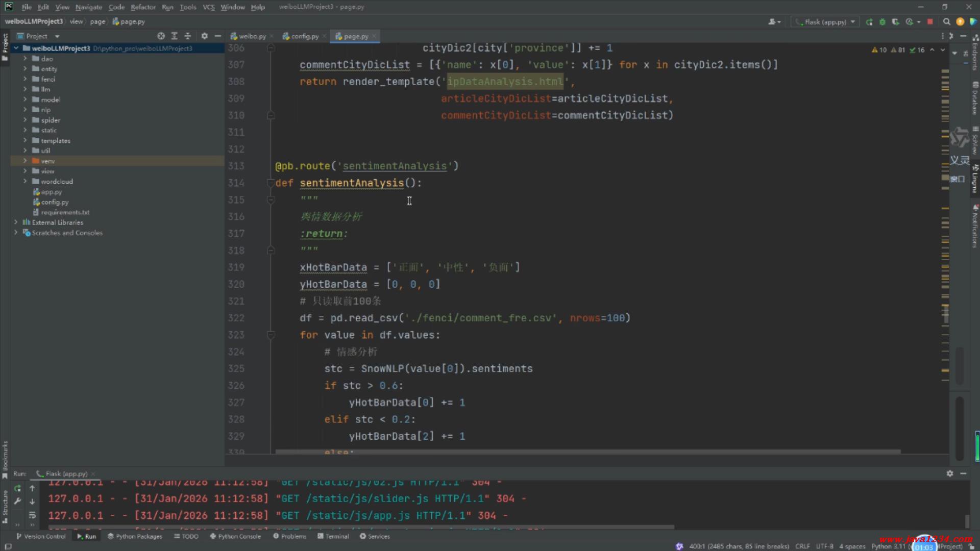Screen dimensions: 980x551
Task: Open the Flask (app.py) run configuration dropdown
Action: coord(825,22)
